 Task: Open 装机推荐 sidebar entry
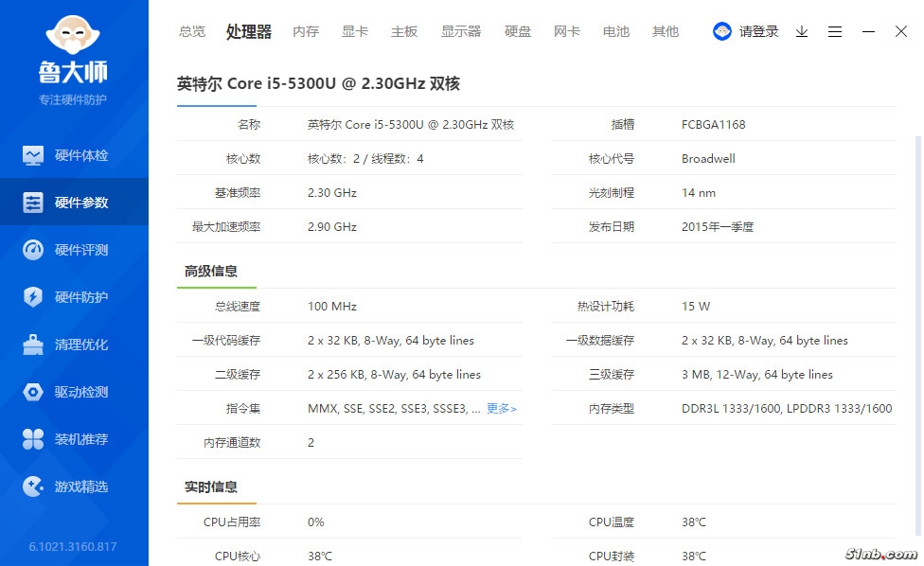(x=81, y=439)
